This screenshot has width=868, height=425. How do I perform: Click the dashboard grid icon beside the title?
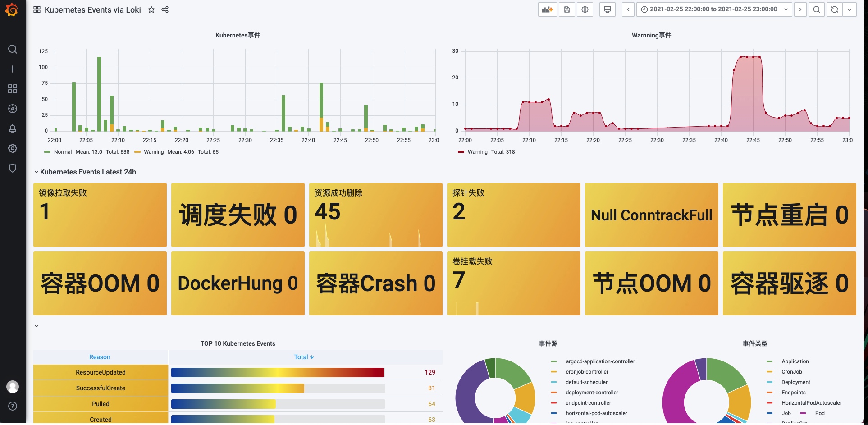[x=37, y=9]
